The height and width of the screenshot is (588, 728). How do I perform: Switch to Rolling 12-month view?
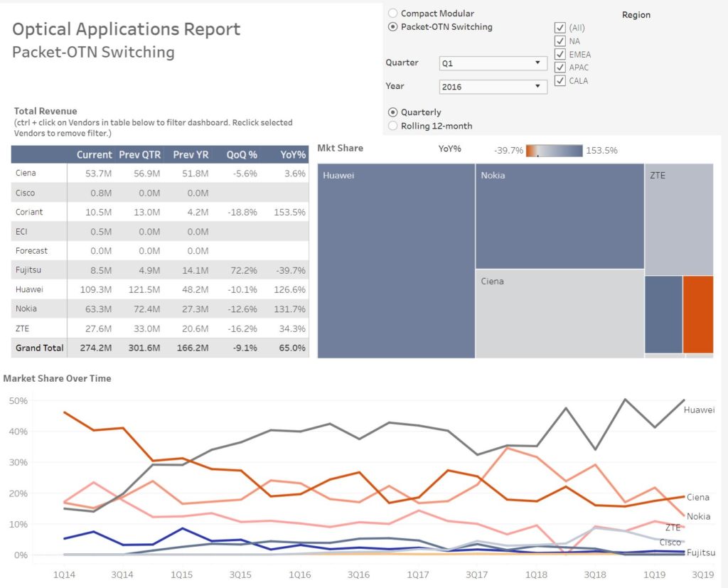pos(392,126)
